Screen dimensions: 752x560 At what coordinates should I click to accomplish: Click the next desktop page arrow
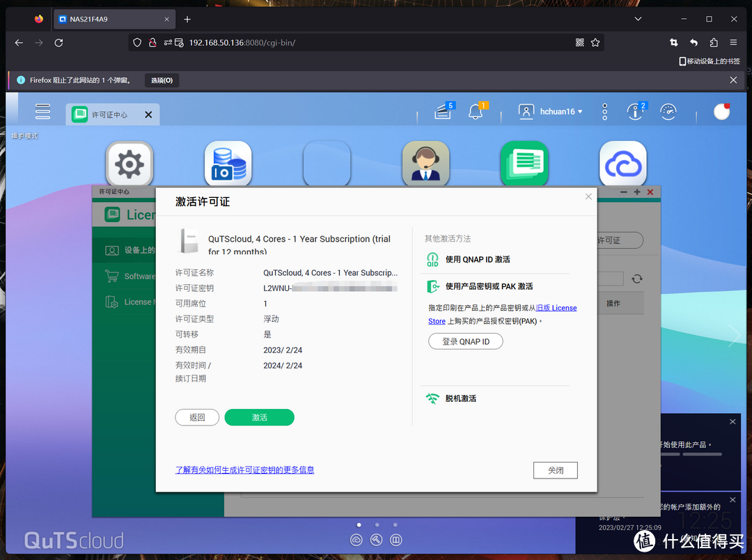(x=734, y=335)
